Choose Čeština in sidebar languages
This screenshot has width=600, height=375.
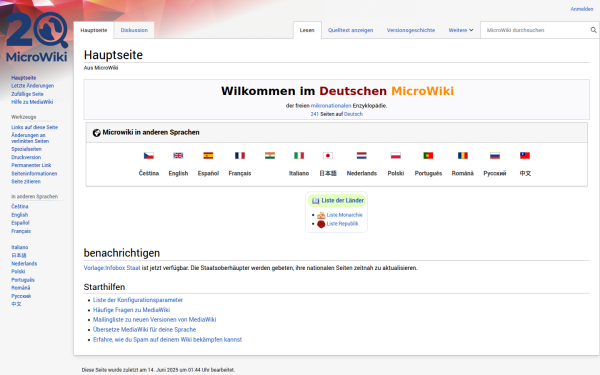(20, 206)
